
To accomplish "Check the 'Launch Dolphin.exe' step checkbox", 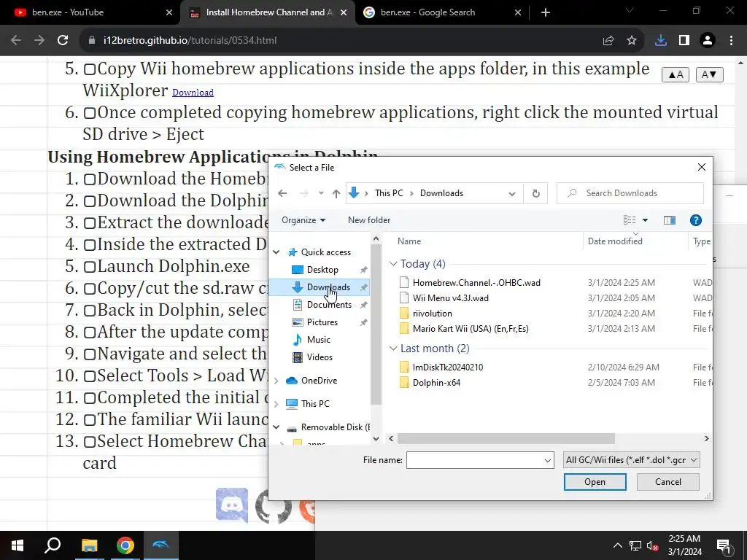I will coord(90,267).
